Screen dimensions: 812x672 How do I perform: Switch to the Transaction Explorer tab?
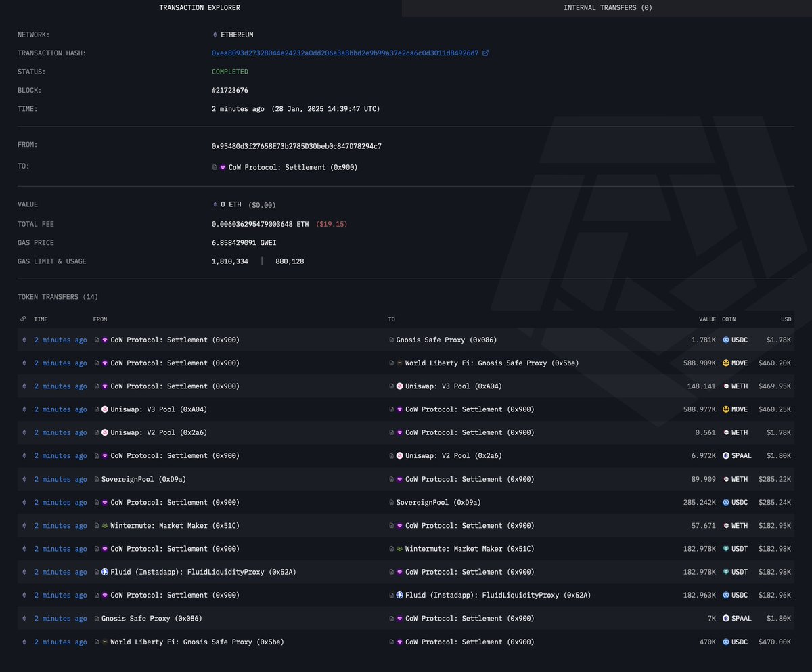point(200,8)
